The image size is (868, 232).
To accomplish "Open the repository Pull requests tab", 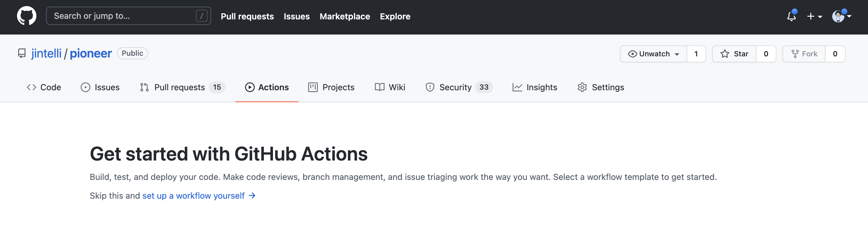I will pos(182,87).
